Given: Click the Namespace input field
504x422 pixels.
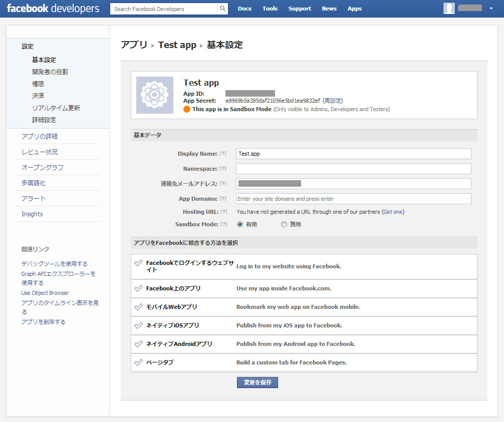Looking at the screenshot, I should click(x=353, y=169).
